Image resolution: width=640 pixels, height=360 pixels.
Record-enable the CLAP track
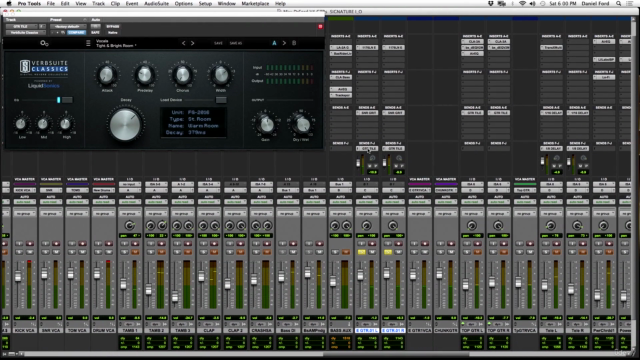[x=213, y=244]
